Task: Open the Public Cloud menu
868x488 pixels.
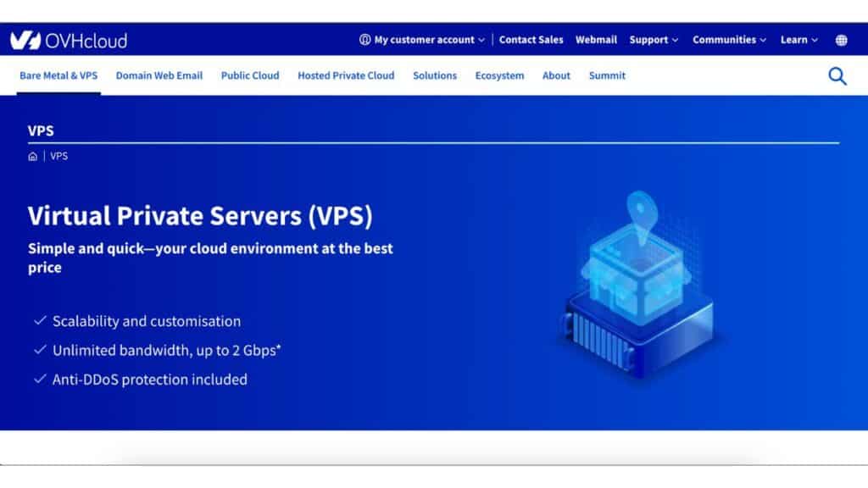Action: click(250, 75)
